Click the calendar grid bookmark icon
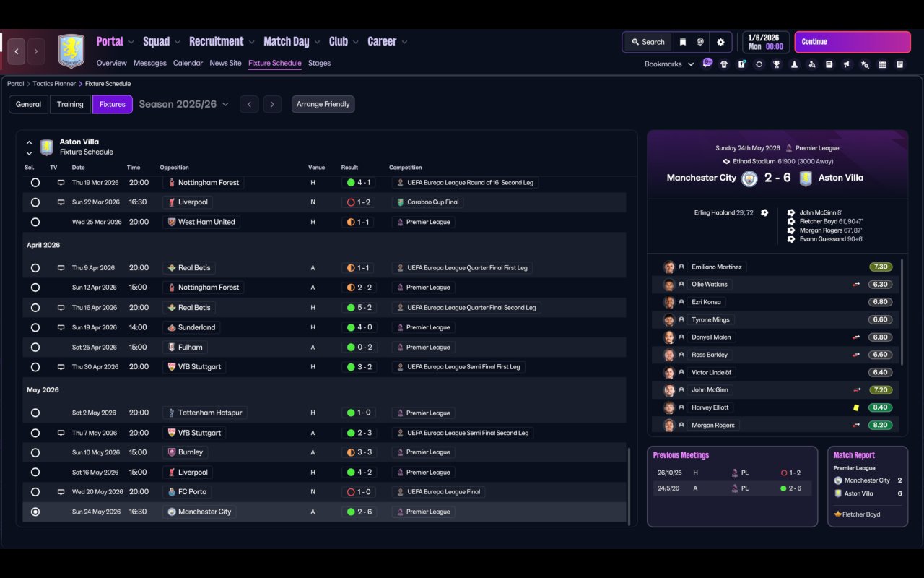Viewport: 924px width, 578px height. (x=882, y=64)
